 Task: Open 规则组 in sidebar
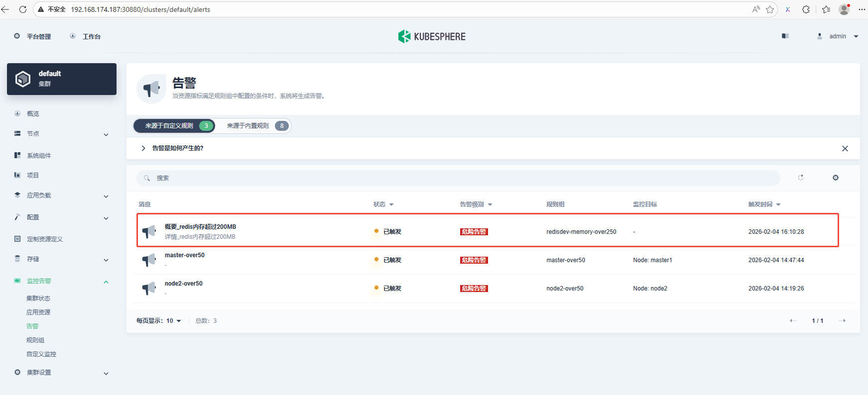(35, 340)
